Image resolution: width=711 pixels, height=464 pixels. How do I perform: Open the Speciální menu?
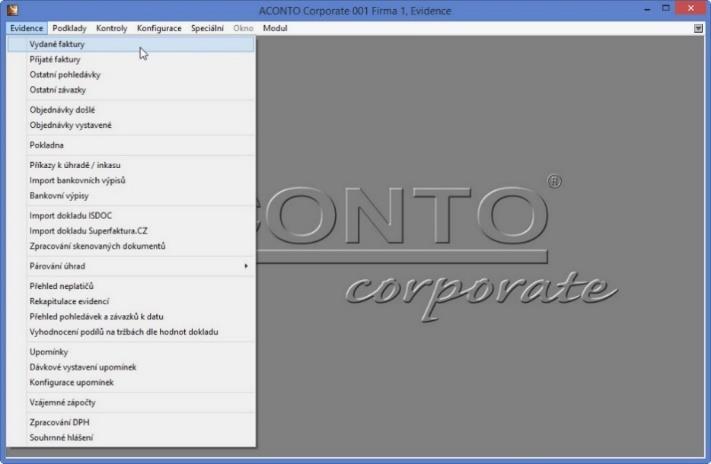207,28
